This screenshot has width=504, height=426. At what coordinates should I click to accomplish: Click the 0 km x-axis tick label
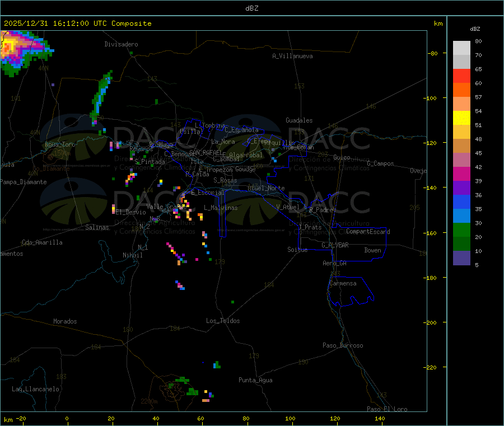click(x=67, y=418)
